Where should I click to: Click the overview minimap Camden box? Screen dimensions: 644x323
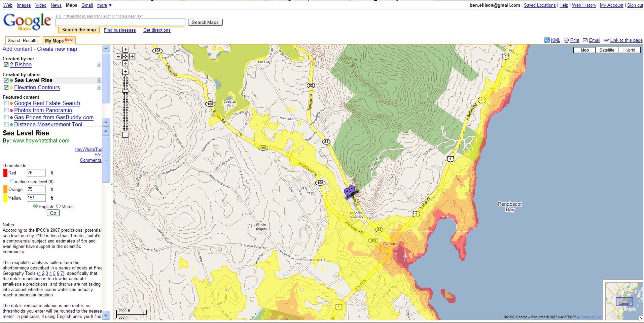[x=624, y=302]
